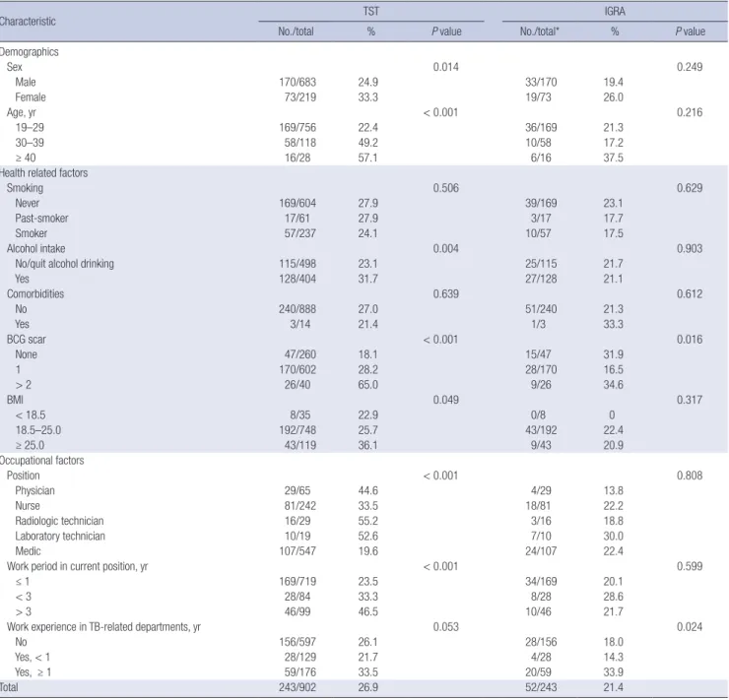Click the Smoking P value '0.506'
729x700 pixels.
click(x=446, y=188)
